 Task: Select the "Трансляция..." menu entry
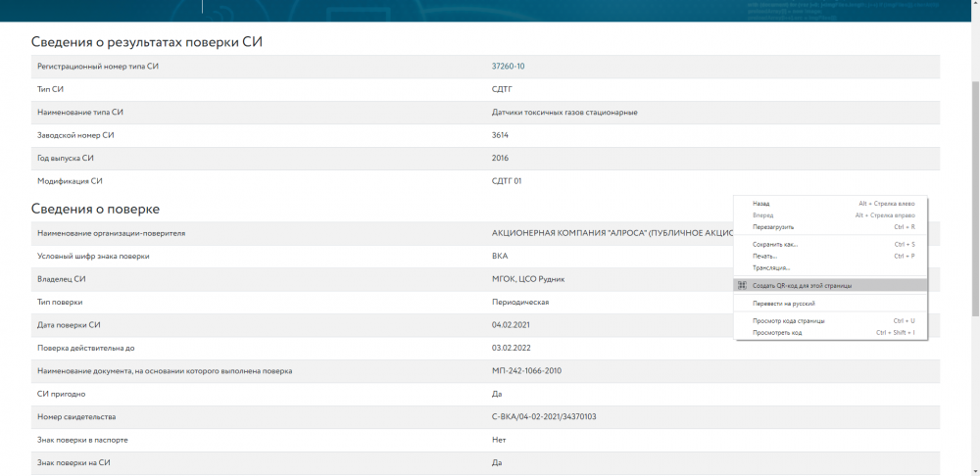[x=771, y=267]
